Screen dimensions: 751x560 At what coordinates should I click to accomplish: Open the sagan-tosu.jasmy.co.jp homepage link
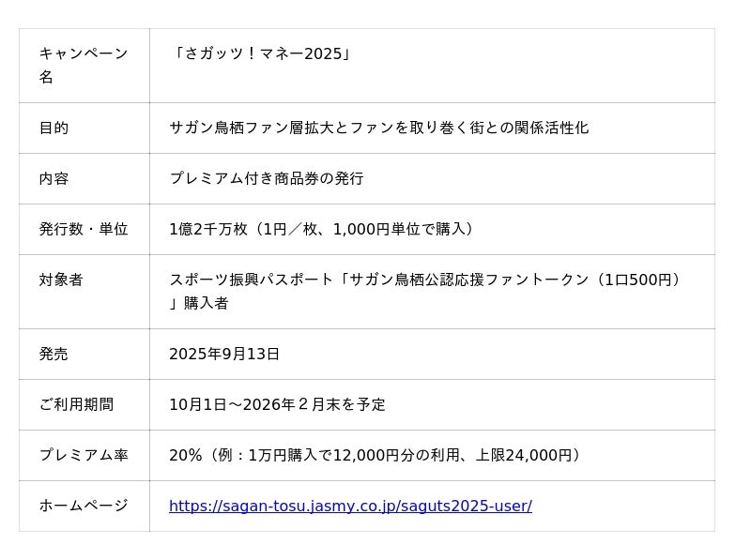tap(350, 507)
